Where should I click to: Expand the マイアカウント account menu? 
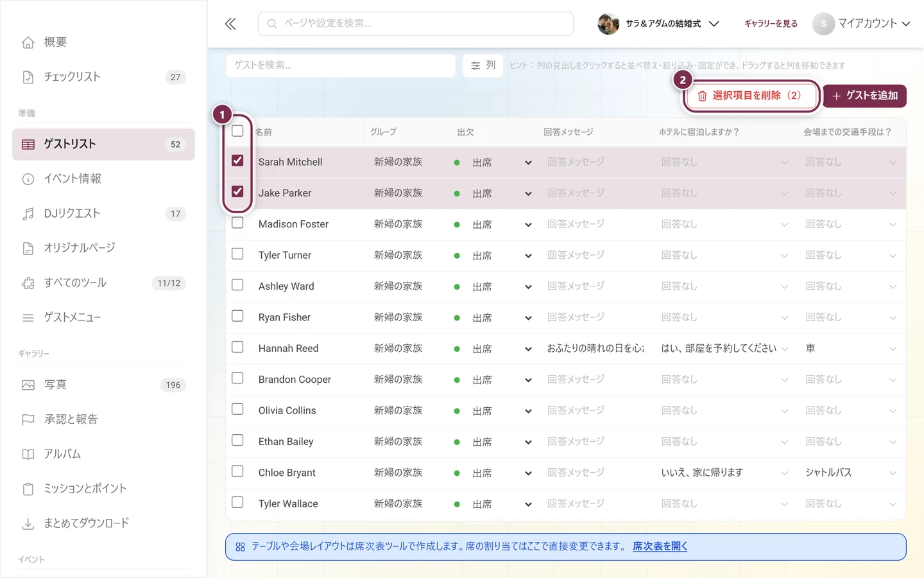[x=861, y=24]
